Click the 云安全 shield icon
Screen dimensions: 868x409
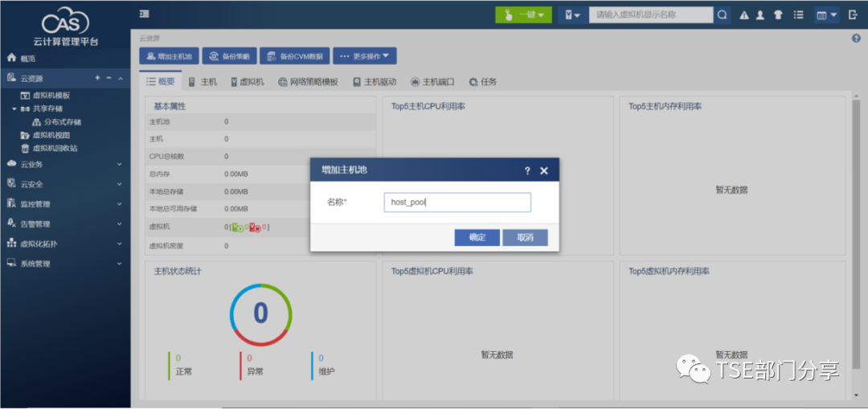pyautogui.click(x=11, y=184)
